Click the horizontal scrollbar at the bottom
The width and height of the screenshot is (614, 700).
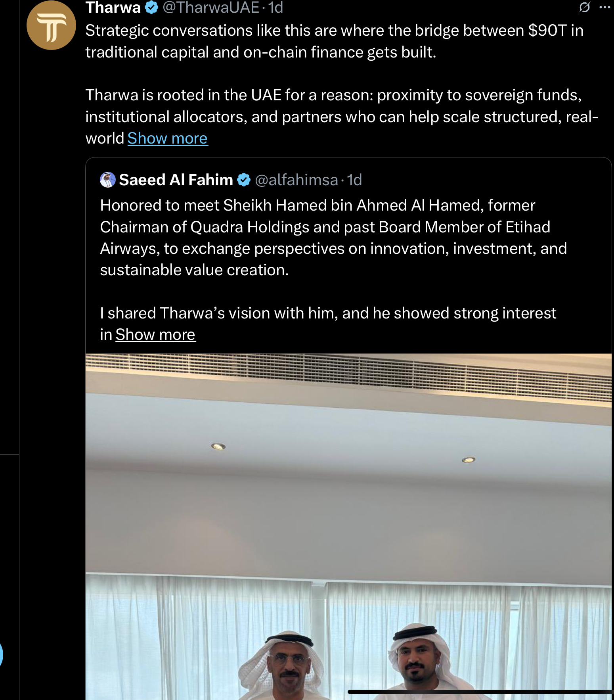pos(480,692)
